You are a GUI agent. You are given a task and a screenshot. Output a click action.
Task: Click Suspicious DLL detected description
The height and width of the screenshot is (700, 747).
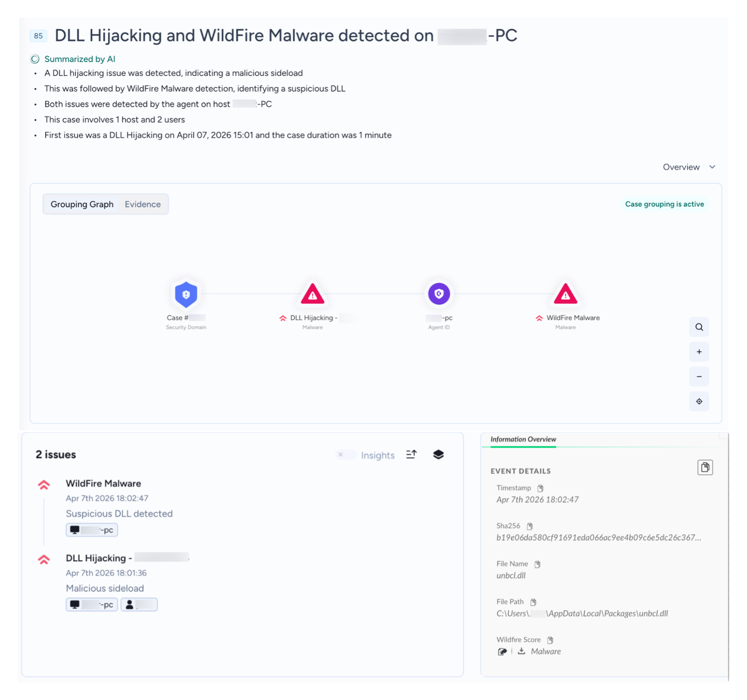pyautogui.click(x=119, y=514)
